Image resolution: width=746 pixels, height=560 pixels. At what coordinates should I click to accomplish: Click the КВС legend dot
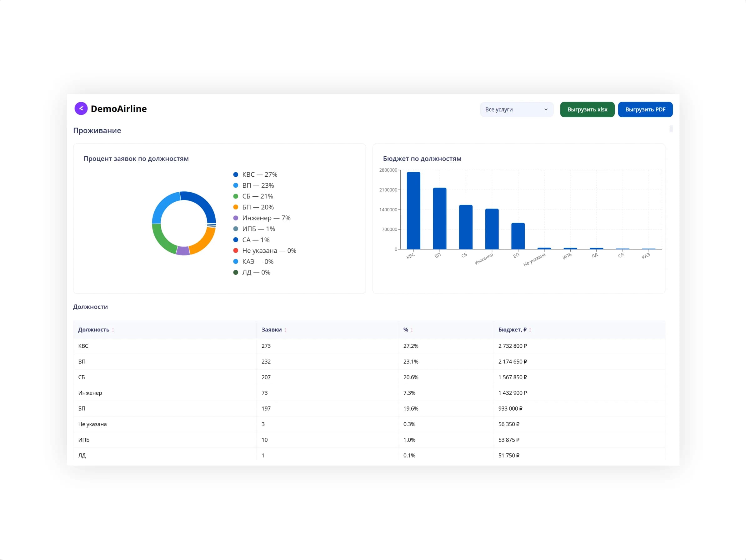click(236, 174)
